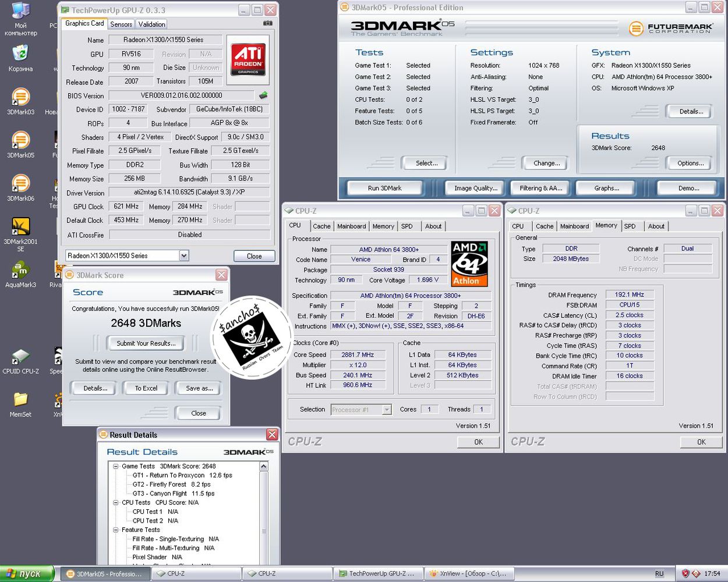
Task: Click the GPU-Z screenshot camera icon
Action: [x=267, y=23]
